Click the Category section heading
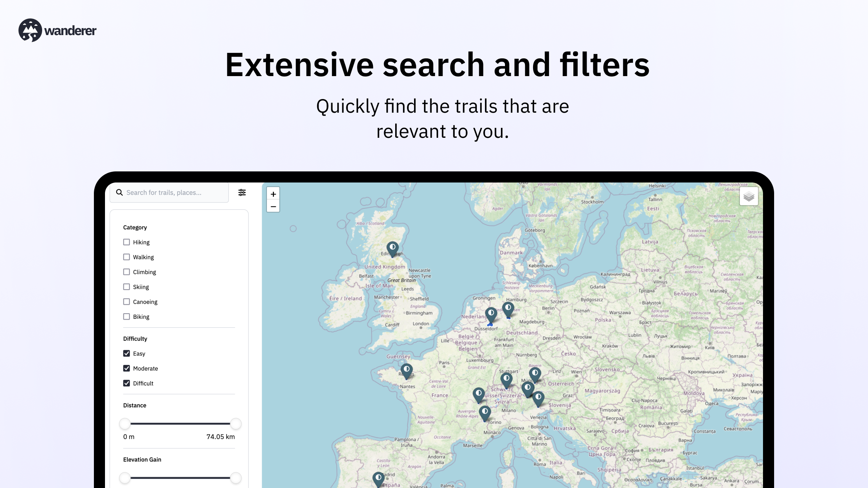 tap(135, 227)
